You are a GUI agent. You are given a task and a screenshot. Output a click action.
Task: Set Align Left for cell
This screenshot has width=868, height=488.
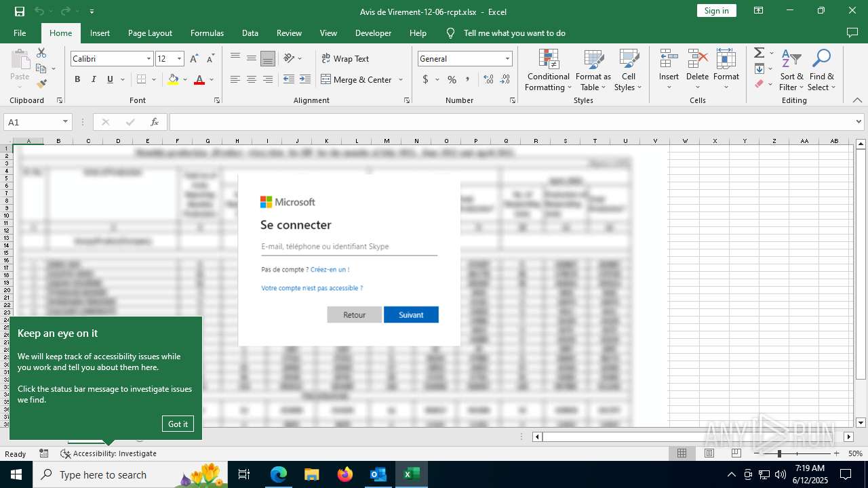tap(235, 79)
